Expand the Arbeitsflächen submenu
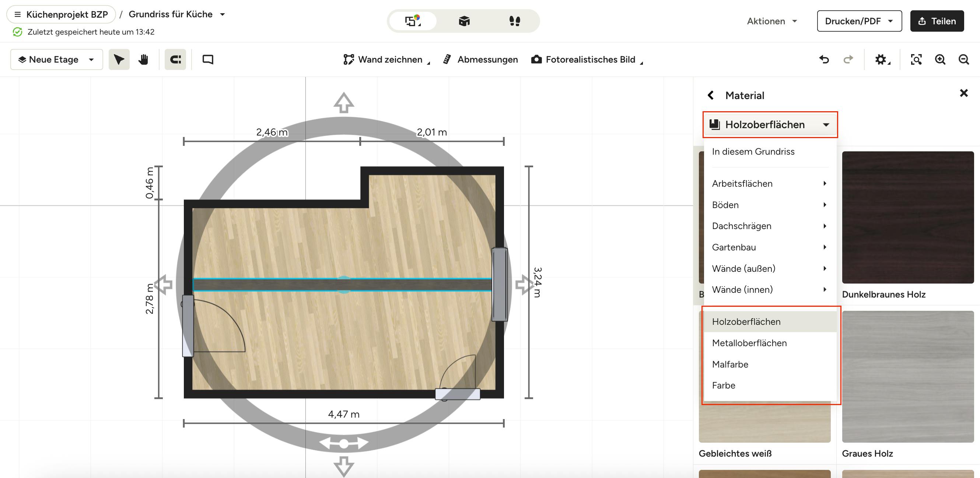Screen dimensions: 980x478 point(770,183)
